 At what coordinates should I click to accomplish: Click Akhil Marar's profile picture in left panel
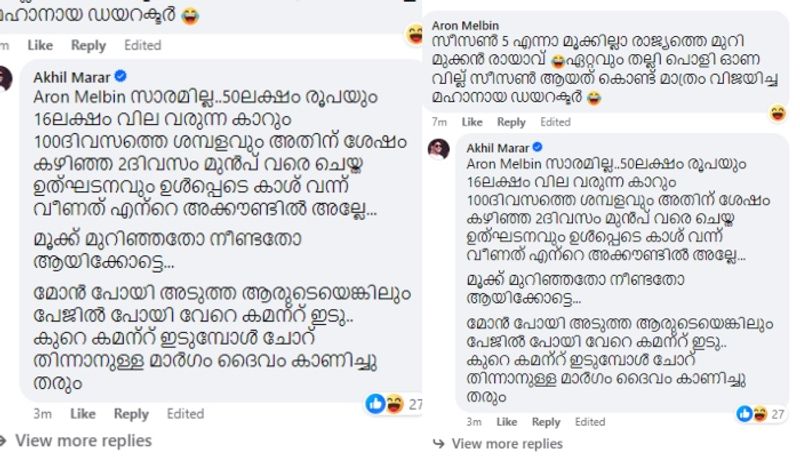click(6, 79)
